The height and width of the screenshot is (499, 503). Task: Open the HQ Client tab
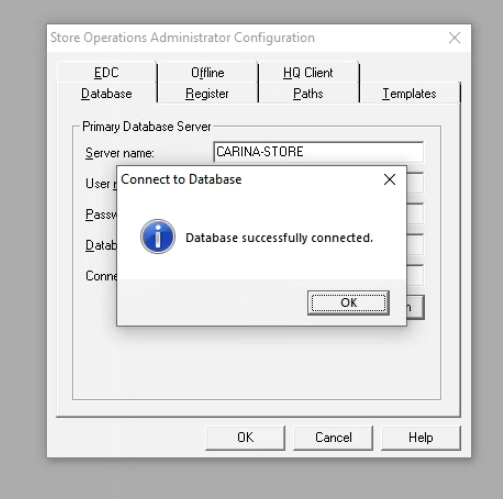(308, 72)
